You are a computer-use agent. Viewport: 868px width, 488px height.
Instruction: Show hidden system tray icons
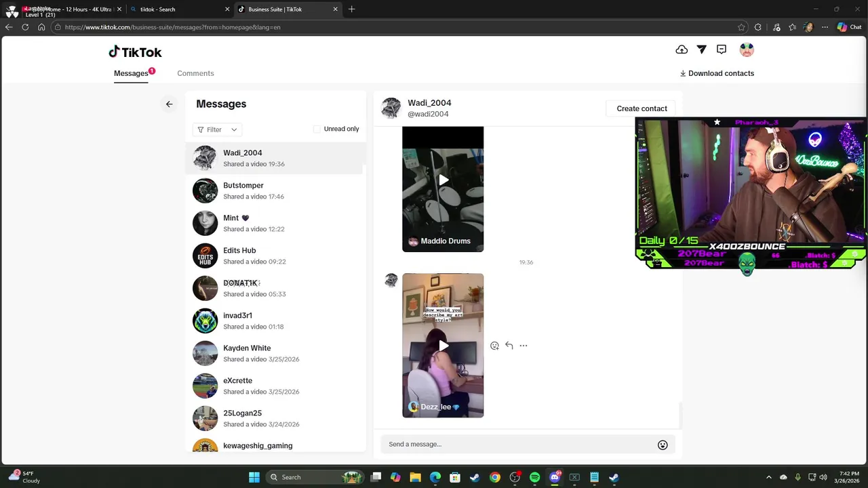(768, 477)
